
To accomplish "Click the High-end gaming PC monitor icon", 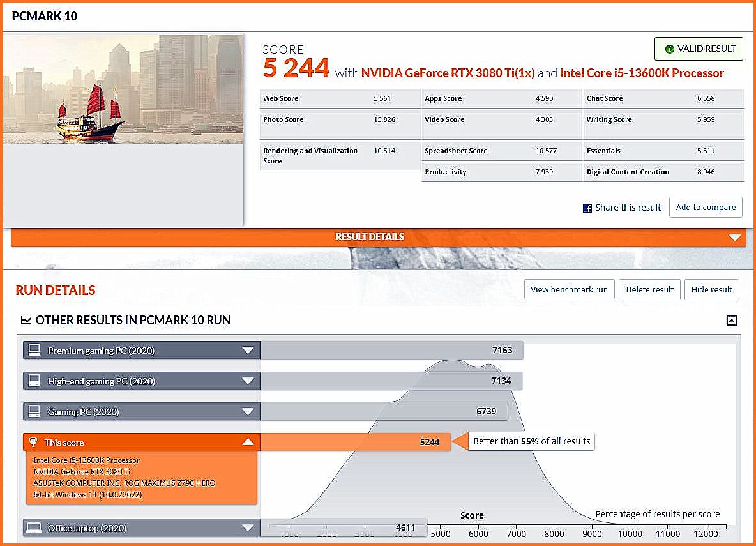I will coord(34,381).
